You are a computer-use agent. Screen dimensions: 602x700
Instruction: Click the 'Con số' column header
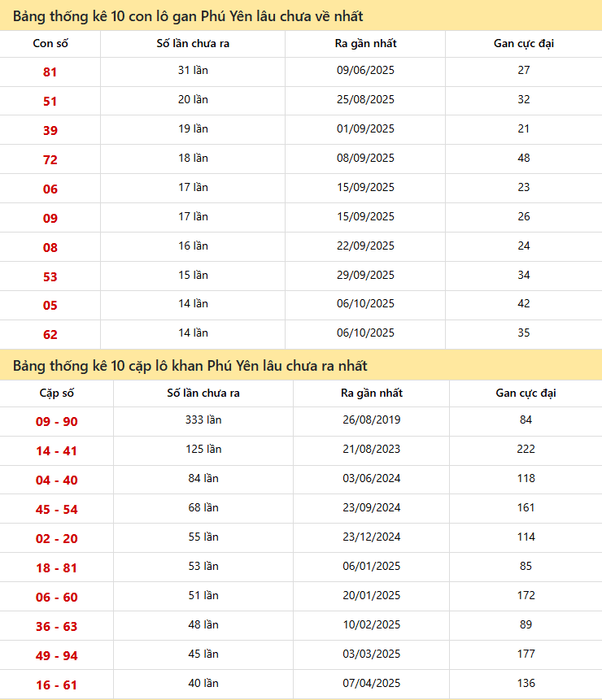[x=50, y=44]
